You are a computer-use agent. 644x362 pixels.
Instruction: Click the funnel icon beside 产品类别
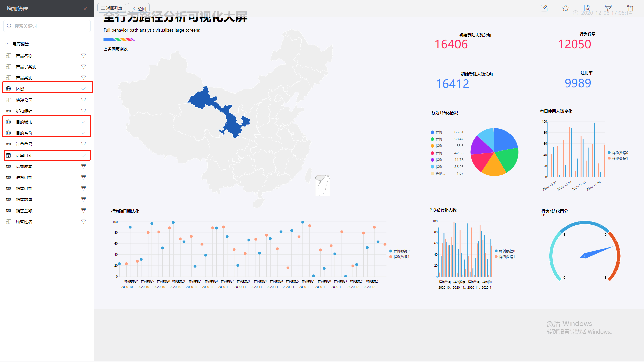(83, 78)
